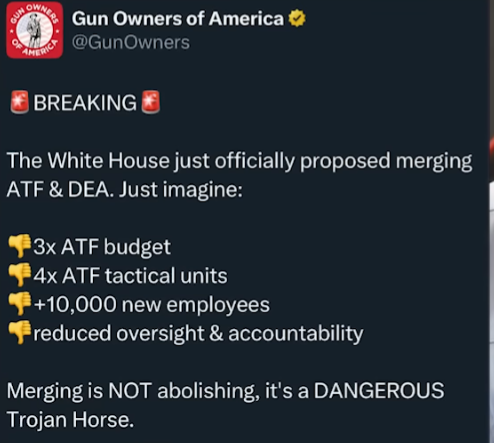Click the "3x ATF budget" text
This screenshot has width=494, height=443.
102,247
